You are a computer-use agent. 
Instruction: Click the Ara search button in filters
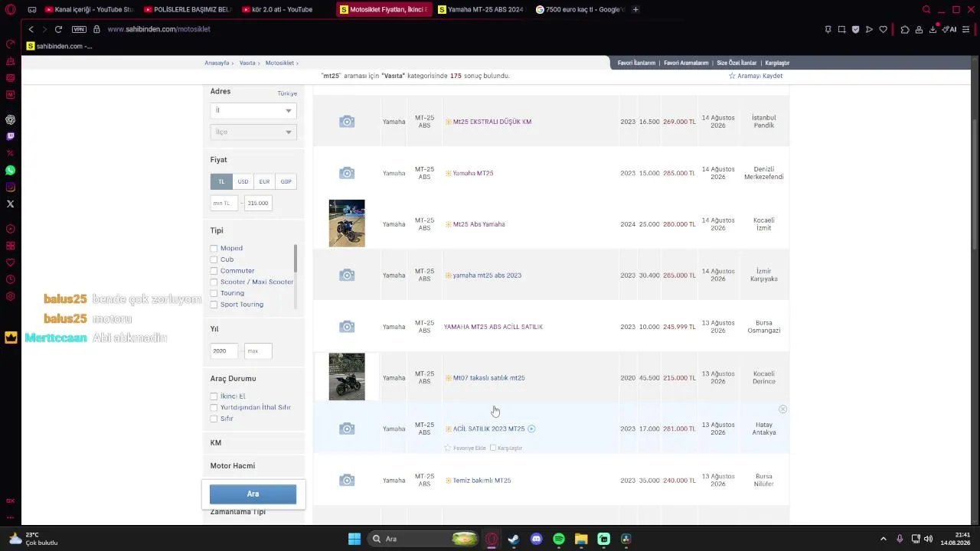(253, 494)
